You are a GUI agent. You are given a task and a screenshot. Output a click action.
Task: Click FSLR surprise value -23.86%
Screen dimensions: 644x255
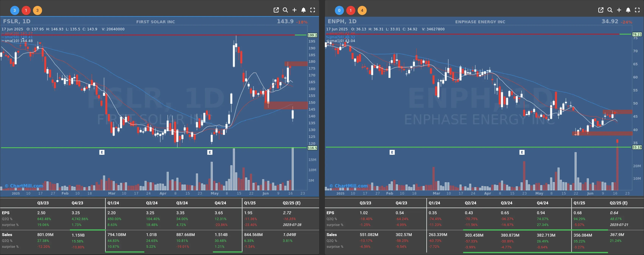click(x=221, y=225)
